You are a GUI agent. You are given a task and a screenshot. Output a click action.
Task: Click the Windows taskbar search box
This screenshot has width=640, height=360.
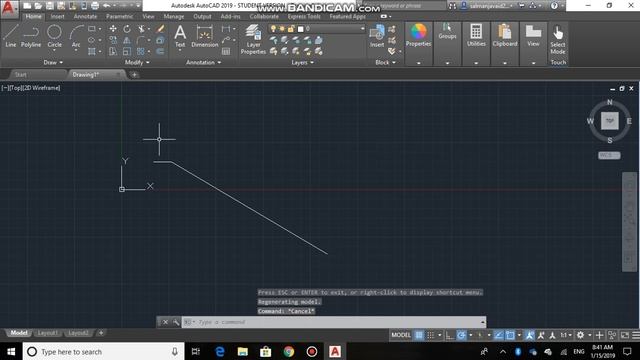click(x=103, y=351)
